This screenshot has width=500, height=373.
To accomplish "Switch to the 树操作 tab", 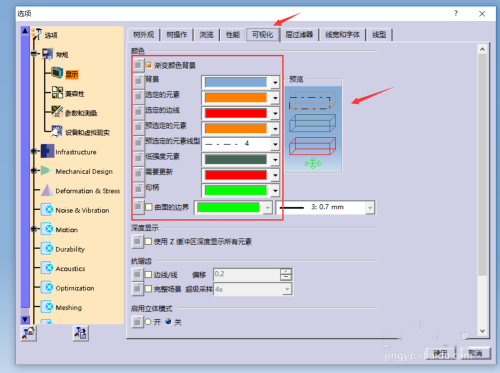I will click(177, 35).
